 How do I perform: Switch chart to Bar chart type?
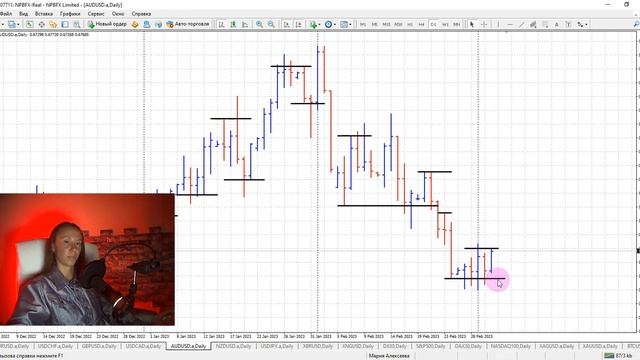(222, 24)
